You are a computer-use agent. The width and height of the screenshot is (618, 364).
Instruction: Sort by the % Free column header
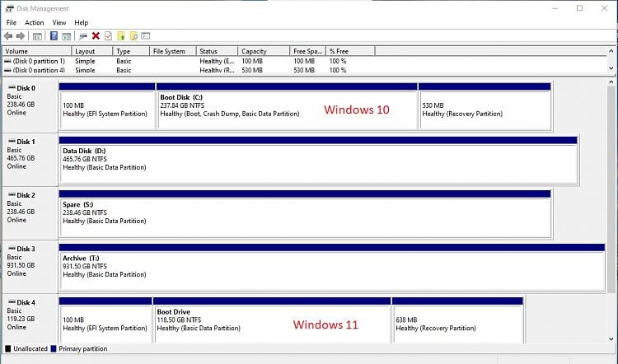tap(350, 51)
